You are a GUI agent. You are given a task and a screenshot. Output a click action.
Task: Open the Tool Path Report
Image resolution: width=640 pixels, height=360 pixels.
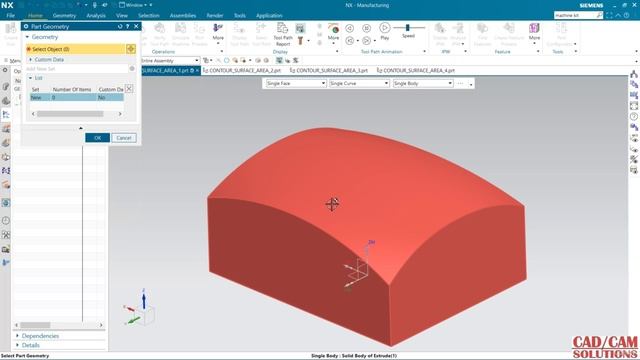pos(282,34)
